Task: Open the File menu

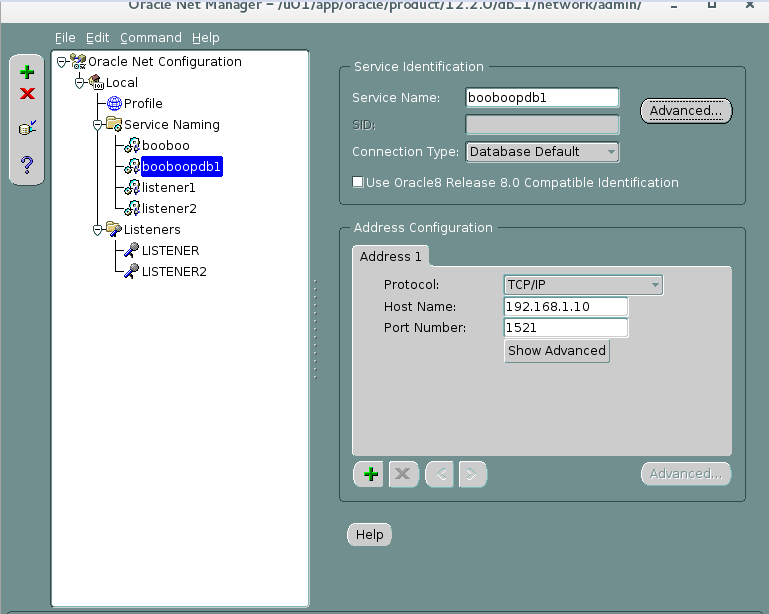Action: (x=65, y=38)
